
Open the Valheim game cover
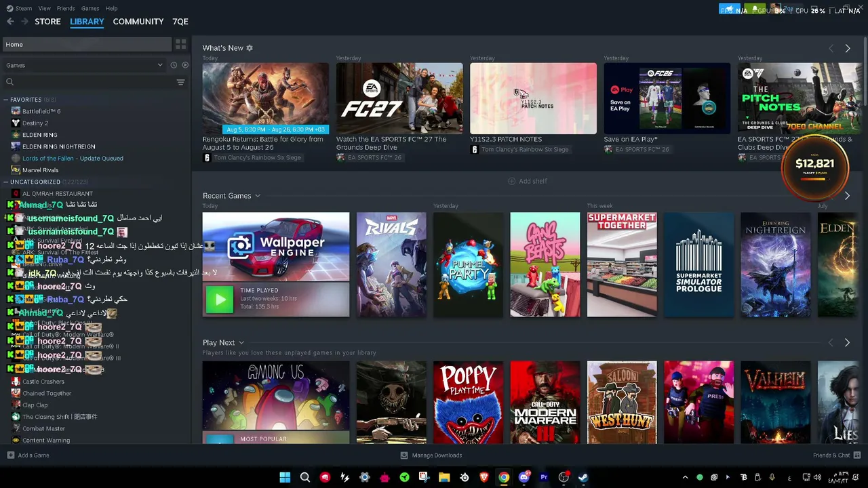click(x=776, y=403)
